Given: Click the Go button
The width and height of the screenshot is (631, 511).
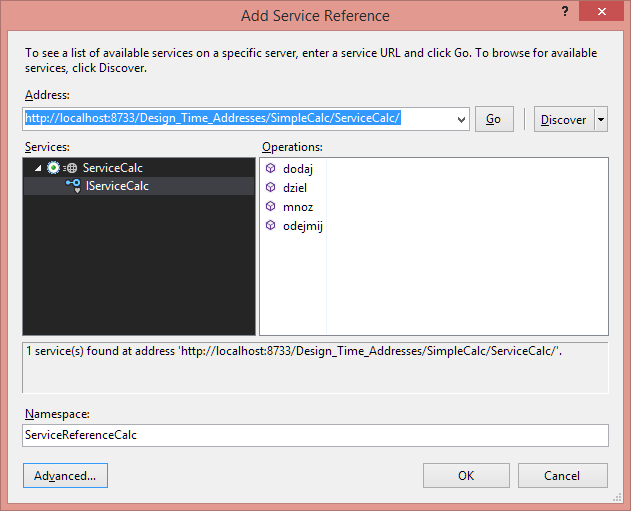Looking at the screenshot, I should pyautogui.click(x=494, y=119).
